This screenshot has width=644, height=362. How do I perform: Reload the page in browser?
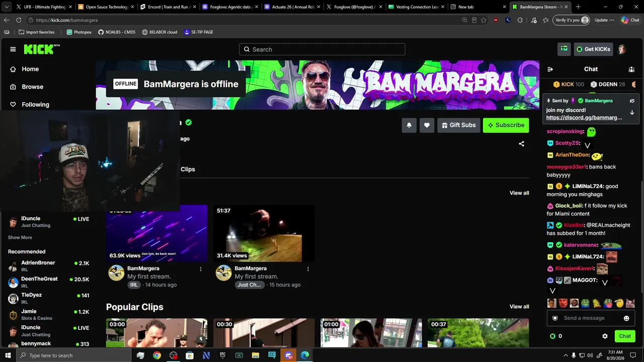(x=19, y=20)
